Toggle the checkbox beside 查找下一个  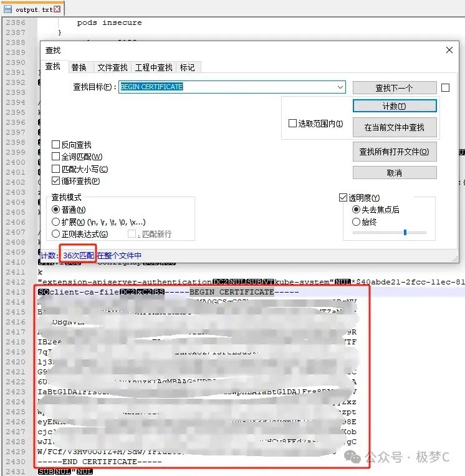point(445,88)
